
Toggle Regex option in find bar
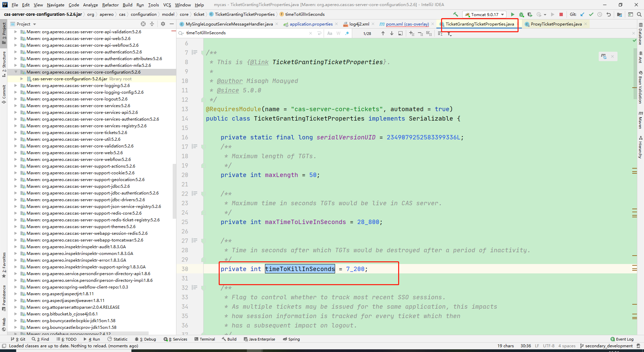coord(347,33)
